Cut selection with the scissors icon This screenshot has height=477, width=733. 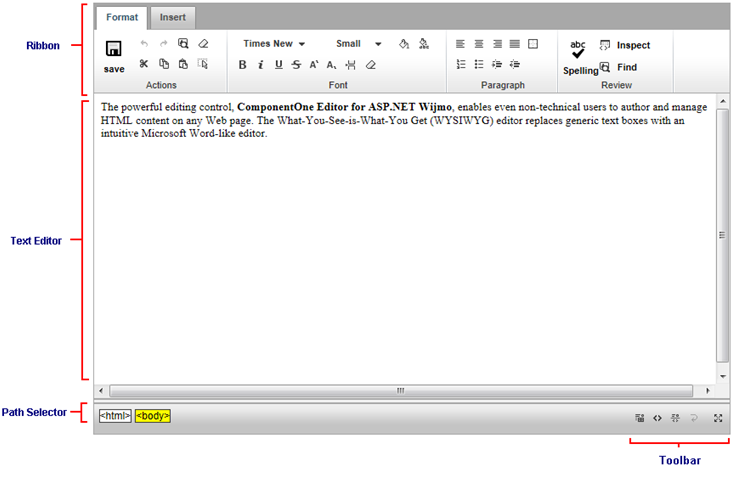(144, 64)
